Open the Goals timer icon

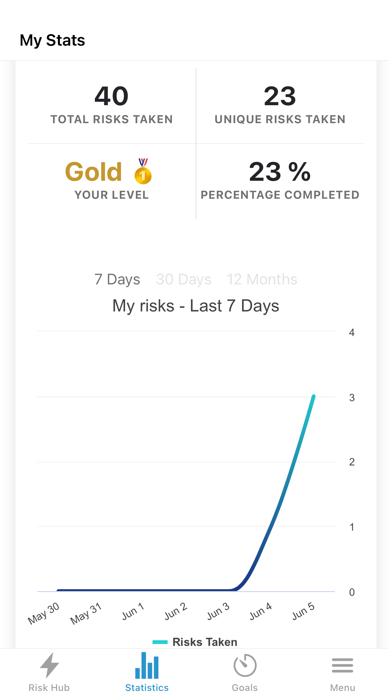245,666
